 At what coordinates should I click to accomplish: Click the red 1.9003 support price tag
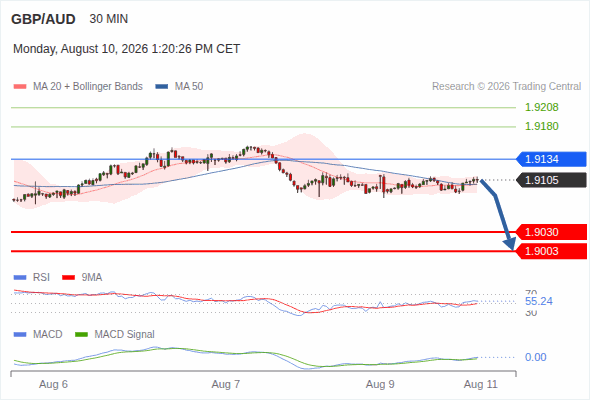(551, 251)
